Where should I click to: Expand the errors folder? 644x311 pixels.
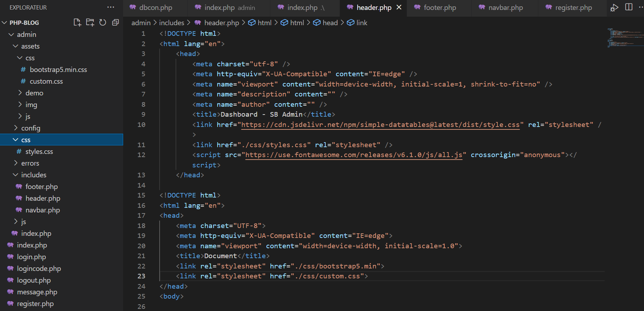(30, 163)
